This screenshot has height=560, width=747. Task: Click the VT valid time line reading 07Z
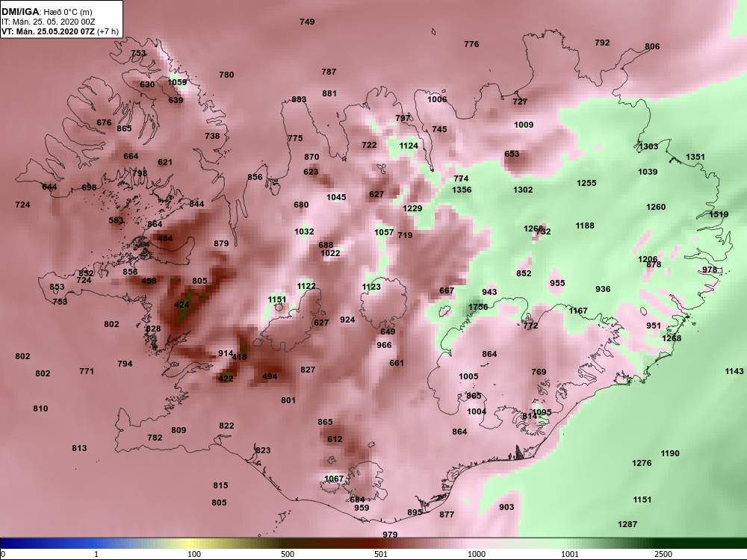point(59,31)
